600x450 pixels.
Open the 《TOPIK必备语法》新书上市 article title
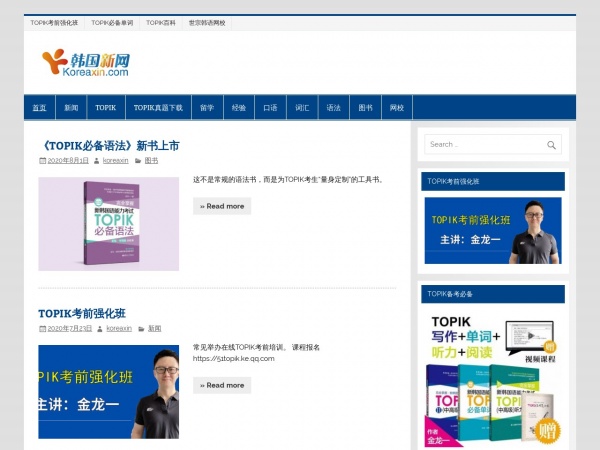tap(109, 146)
